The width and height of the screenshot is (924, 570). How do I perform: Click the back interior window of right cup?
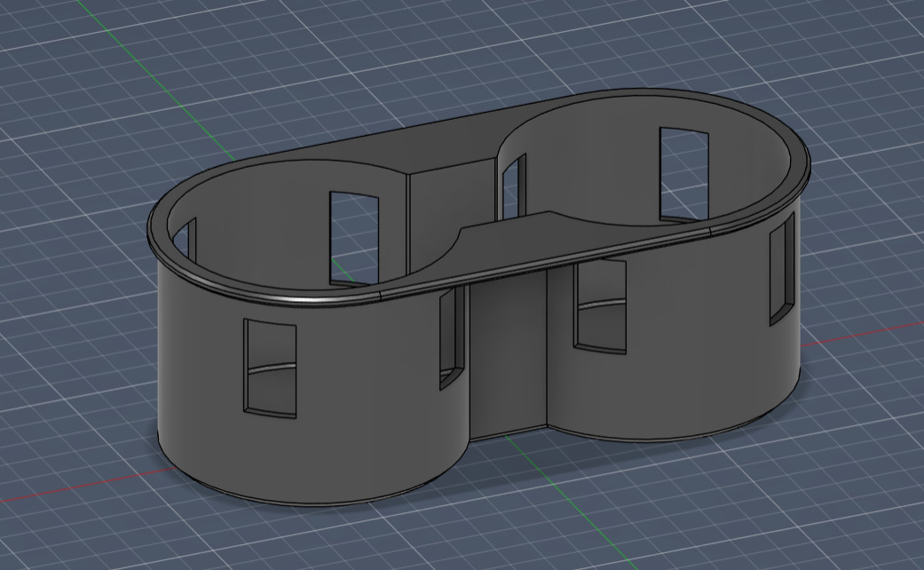click(684, 174)
